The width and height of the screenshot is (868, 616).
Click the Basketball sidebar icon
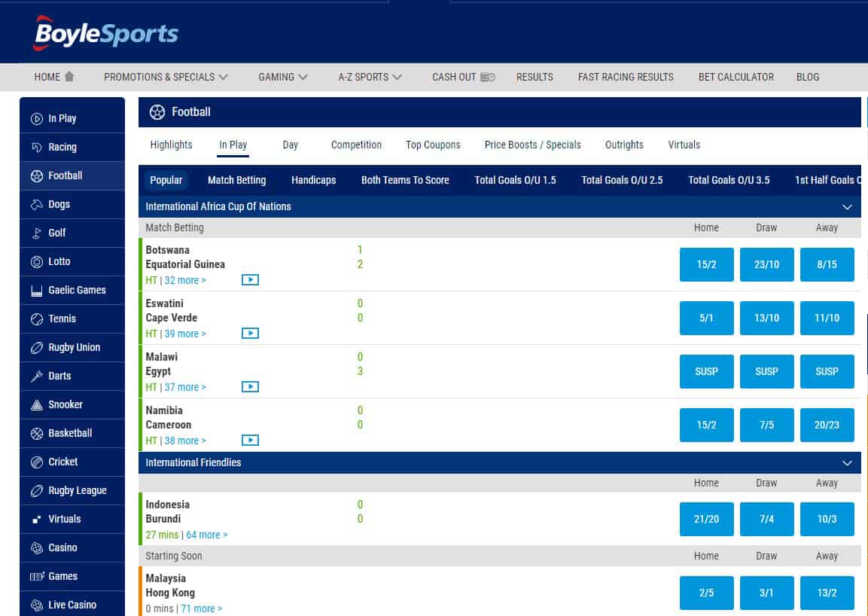[37, 434]
